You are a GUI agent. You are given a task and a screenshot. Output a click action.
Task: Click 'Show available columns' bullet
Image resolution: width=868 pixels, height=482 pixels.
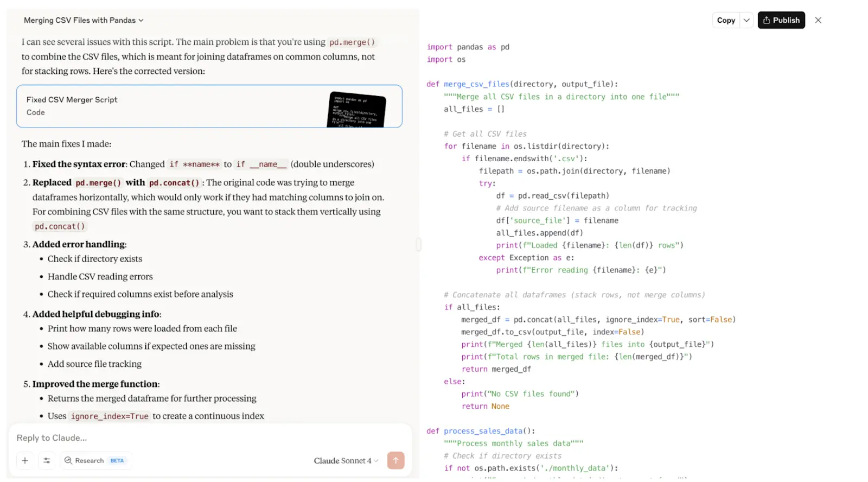(x=151, y=346)
